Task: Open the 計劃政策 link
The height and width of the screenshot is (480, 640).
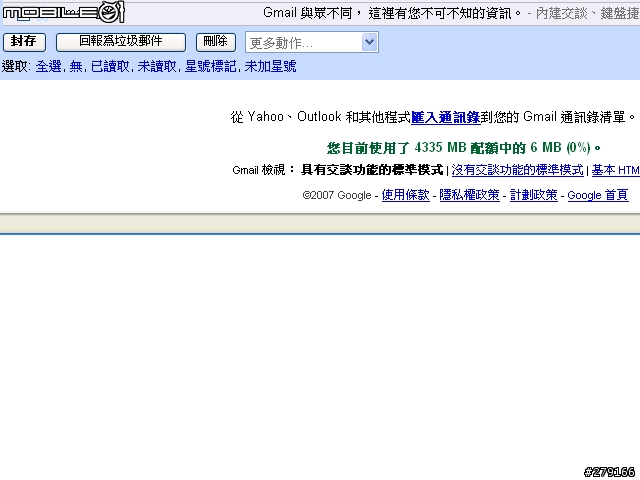Action: [533, 195]
